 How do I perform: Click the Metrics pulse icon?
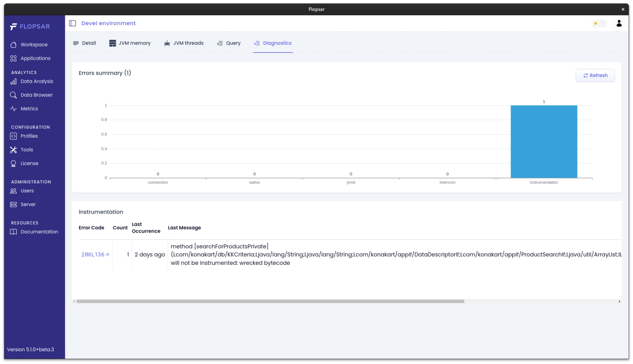pyautogui.click(x=13, y=109)
